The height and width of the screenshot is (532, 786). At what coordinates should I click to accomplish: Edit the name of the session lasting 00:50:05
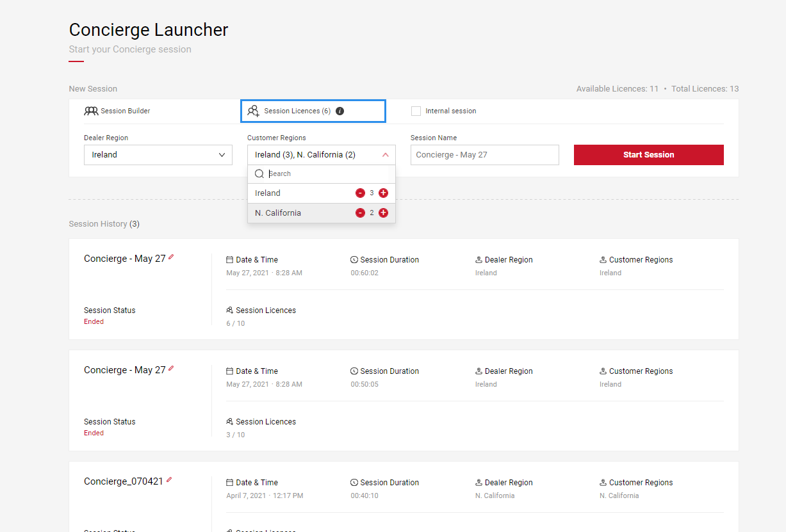tap(171, 369)
